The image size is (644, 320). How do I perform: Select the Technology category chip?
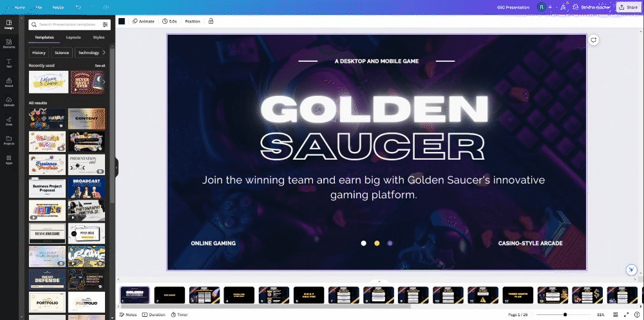coord(88,53)
